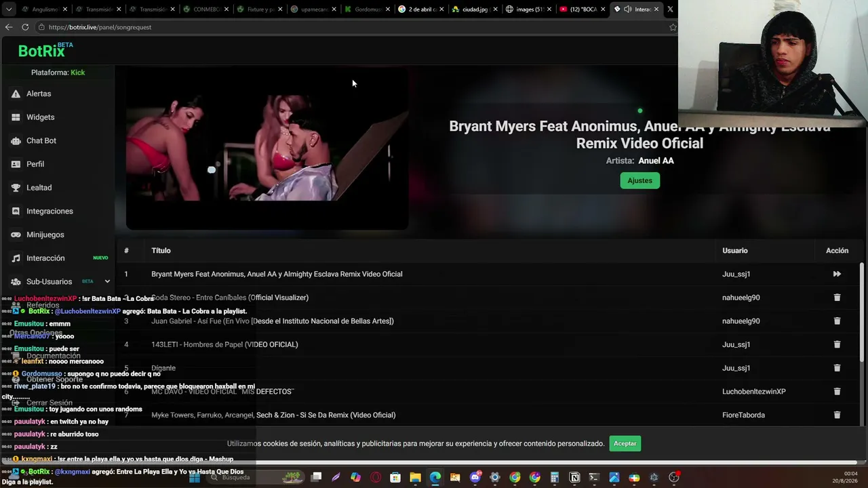
Task: Close the Fixture browser tab
Action: tap(280, 9)
